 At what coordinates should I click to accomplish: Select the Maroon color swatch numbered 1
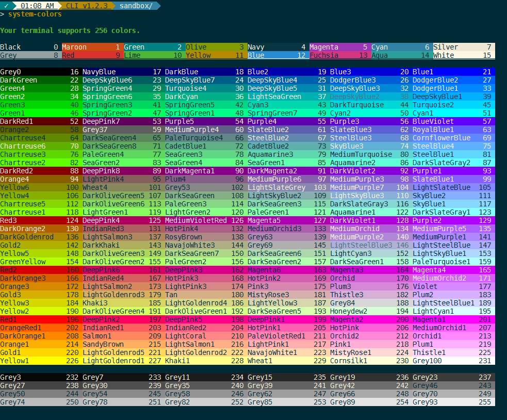click(x=92, y=47)
